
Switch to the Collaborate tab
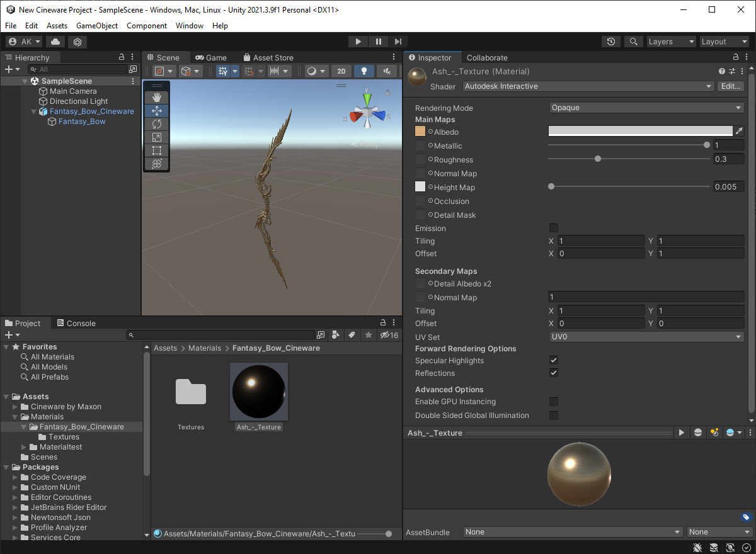click(487, 57)
